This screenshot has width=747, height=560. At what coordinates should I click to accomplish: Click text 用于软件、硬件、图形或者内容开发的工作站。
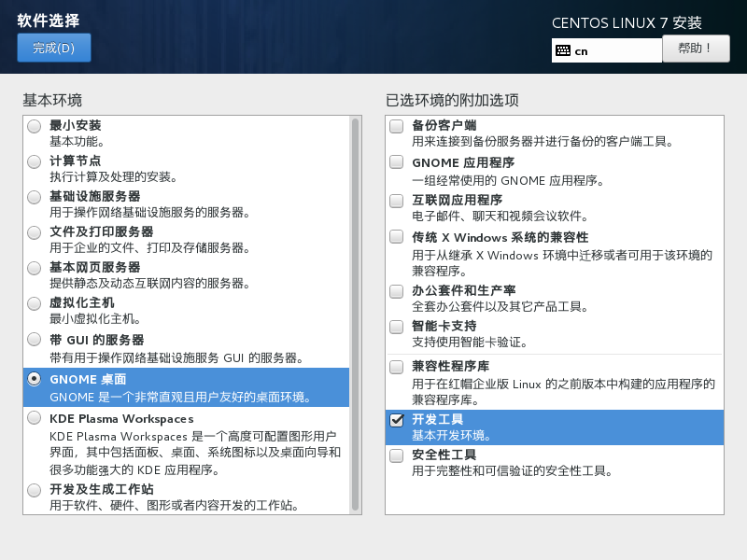(x=175, y=505)
